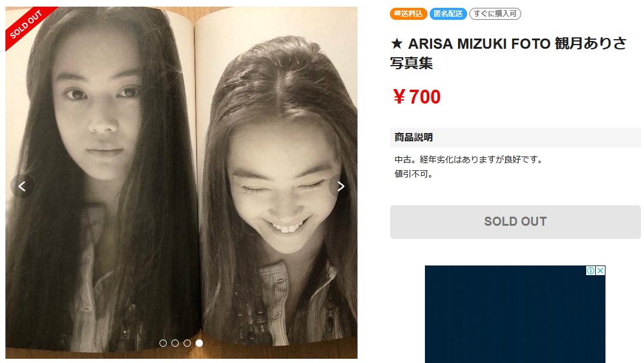The width and height of the screenshot is (644, 363).
Task: Select third carousel dot indicator
Action: [187, 343]
